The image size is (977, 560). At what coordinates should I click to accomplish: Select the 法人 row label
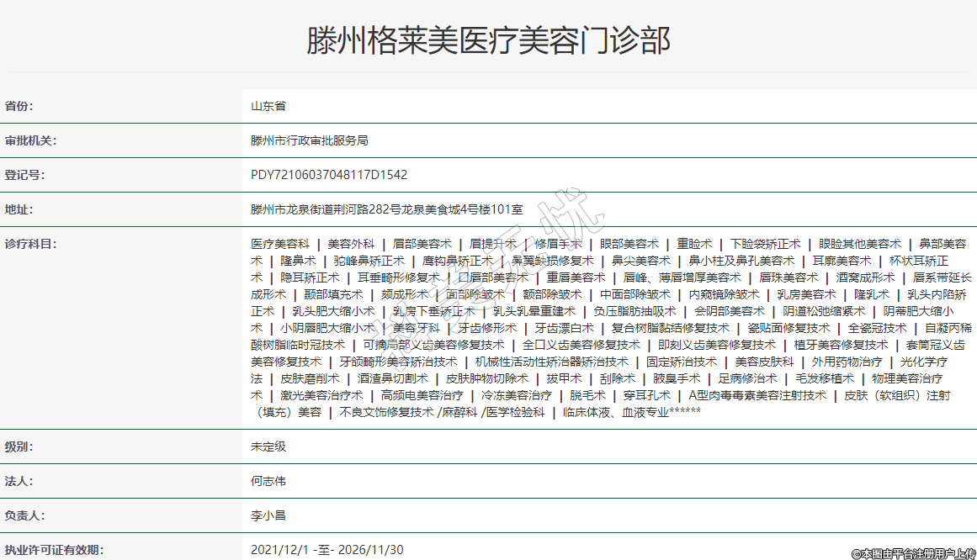(20, 481)
